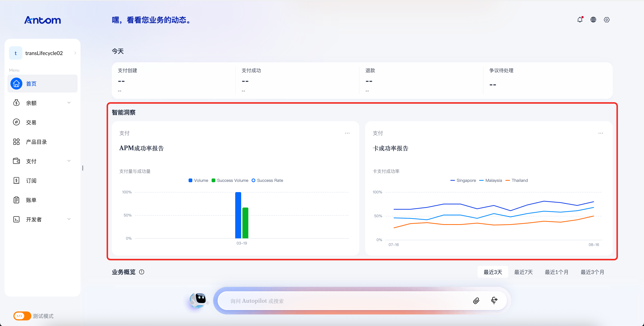
Task: Toggle Success Rate legend item
Action: click(x=267, y=180)
